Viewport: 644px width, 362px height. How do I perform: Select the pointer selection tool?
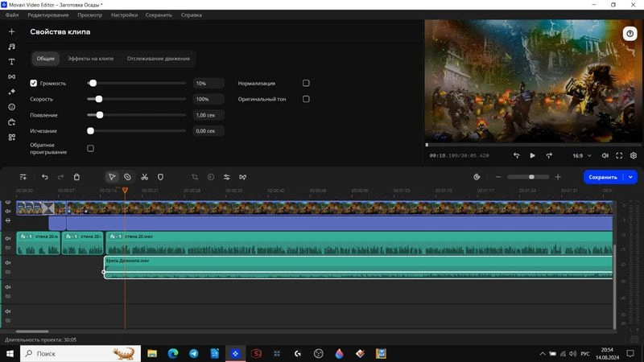point(112,177)
